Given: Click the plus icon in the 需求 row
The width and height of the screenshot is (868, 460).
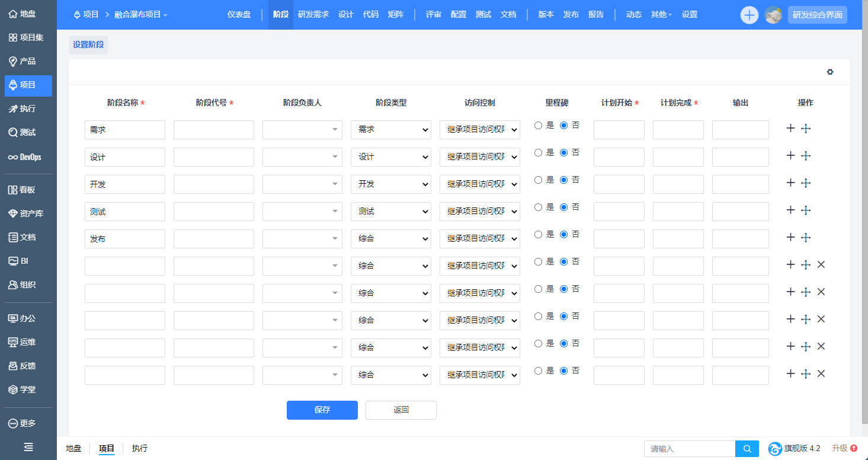Looking at the screenshot, I should coord(790,128).
